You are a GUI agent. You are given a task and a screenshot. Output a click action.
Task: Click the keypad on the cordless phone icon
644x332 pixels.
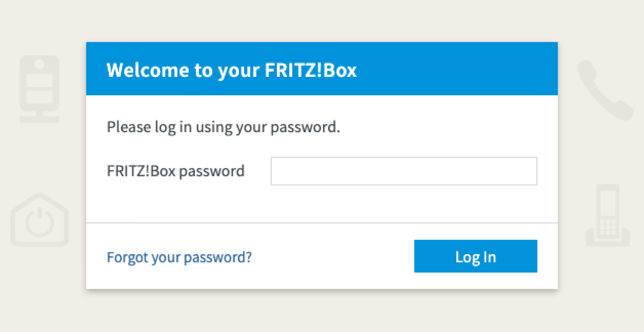point(608,227)
